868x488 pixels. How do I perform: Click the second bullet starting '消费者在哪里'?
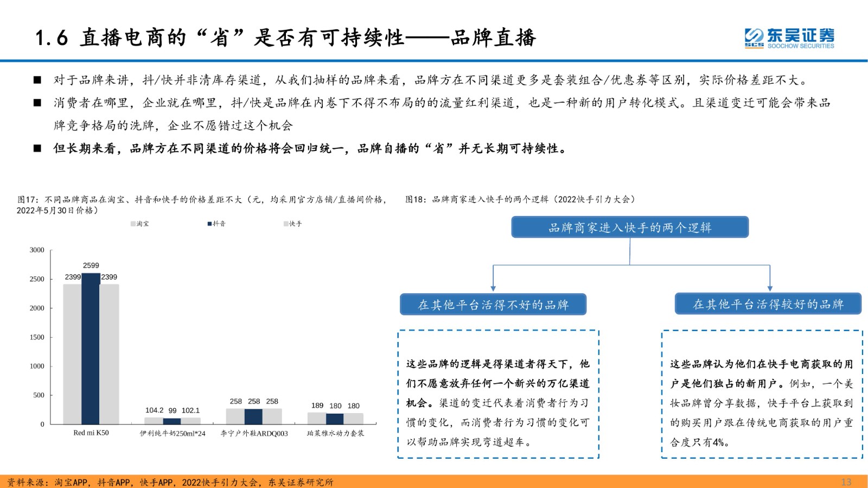coord(442,114)
